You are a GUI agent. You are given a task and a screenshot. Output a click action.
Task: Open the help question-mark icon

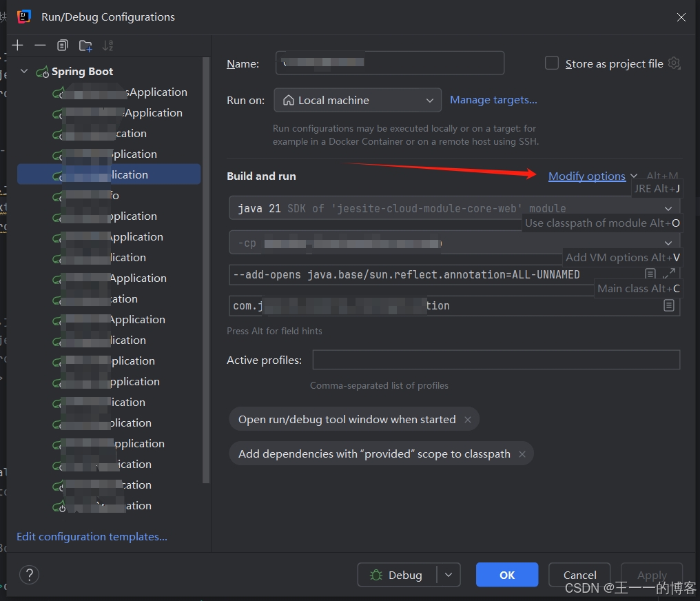click(29, 575)
